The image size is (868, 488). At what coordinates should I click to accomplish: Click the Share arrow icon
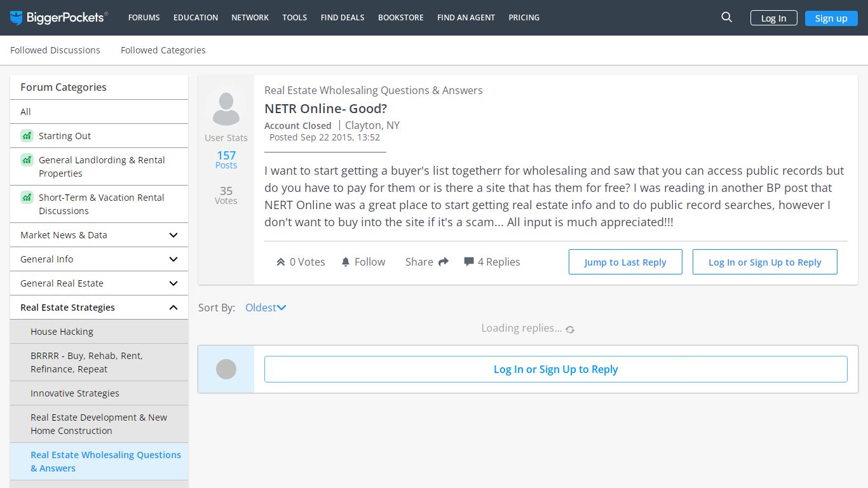tap(444, 262)
